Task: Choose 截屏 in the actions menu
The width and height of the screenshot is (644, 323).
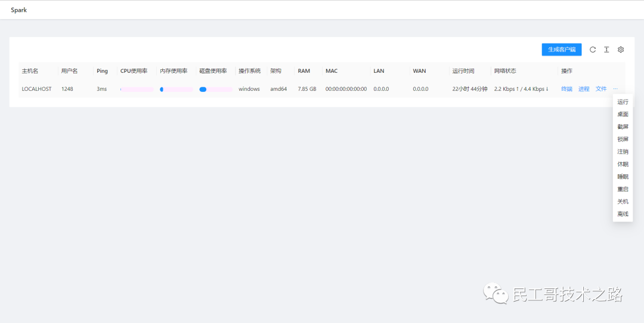Action: click(x=623, y=127)
